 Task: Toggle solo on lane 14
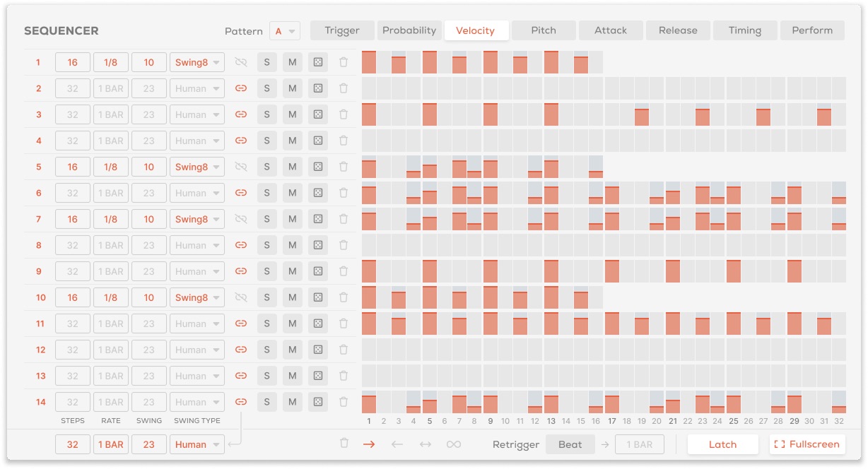267,402
